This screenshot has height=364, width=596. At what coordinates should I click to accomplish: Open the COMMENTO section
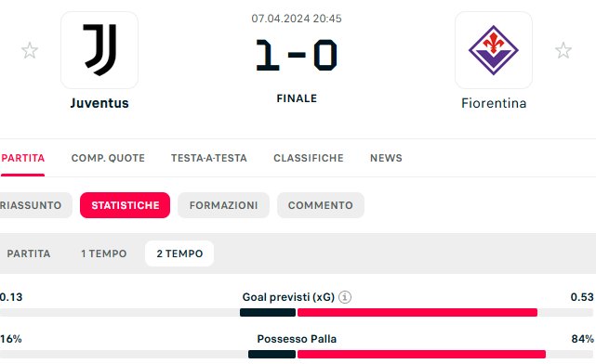point(321,205)
